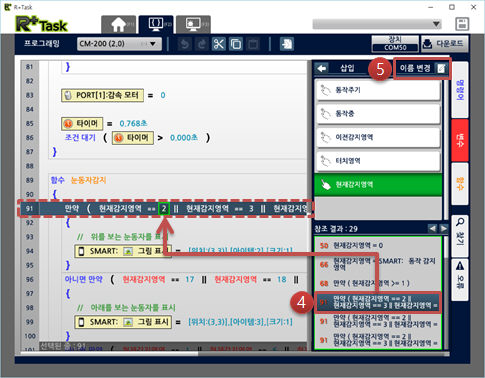Click the undo arrow icon
485x378 pixels.
pos(184,44)
